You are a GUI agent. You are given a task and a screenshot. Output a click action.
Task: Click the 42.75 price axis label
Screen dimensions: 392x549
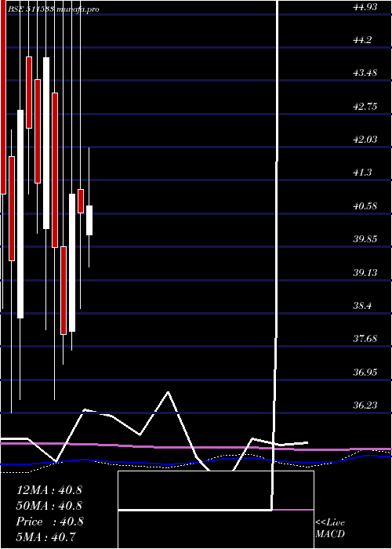365,107
